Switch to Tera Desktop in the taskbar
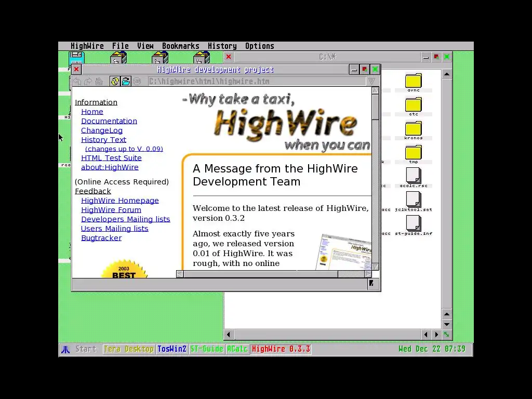Screen dimensions: 532x399 click(129, 349)
